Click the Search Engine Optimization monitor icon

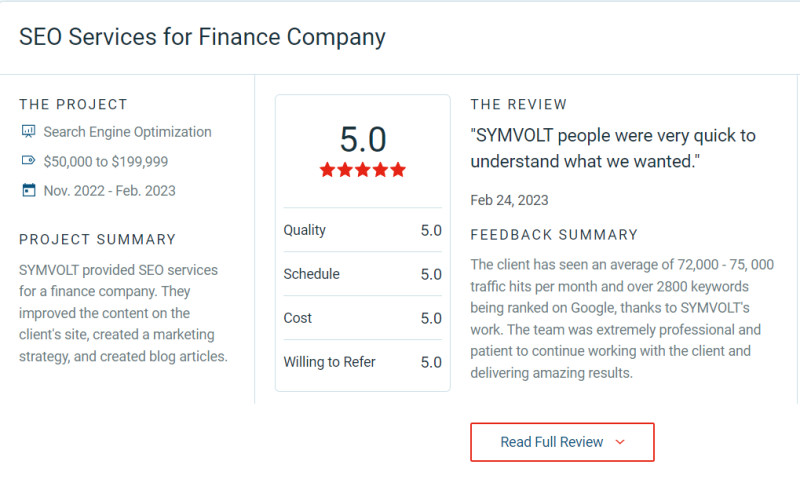tap(28, 132)
